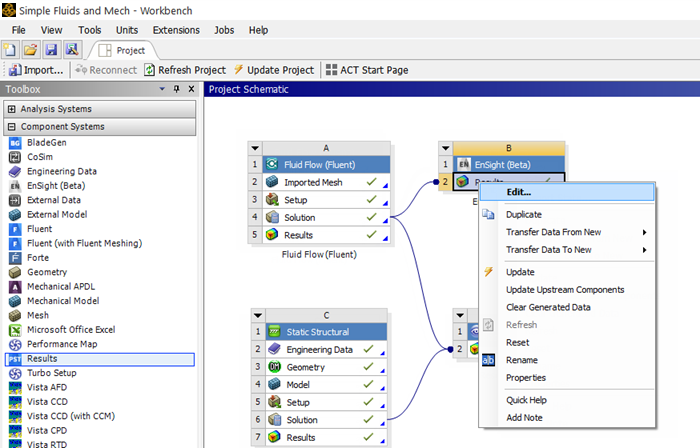The width and height of the screenshot is (700, 448).
Task: Open the Units menu
Action: coord(127,30)
